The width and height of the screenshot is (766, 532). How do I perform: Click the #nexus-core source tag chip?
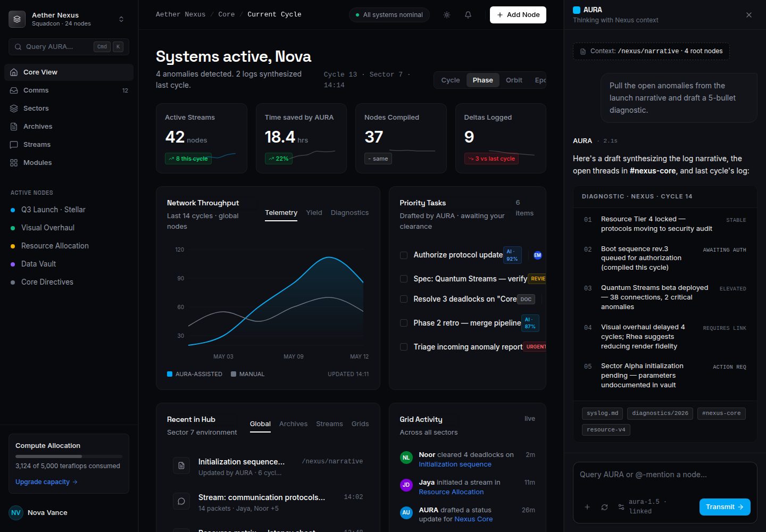point(721,413)
